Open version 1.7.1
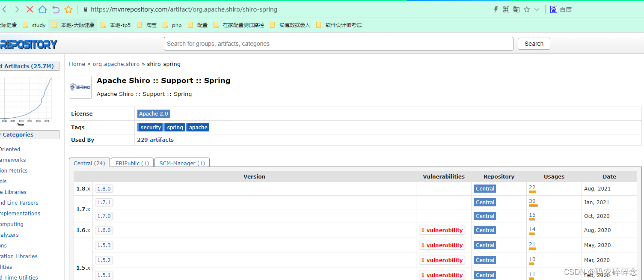Screen dimensions: 644x280 pyautogui.click(x=104, y=202)
